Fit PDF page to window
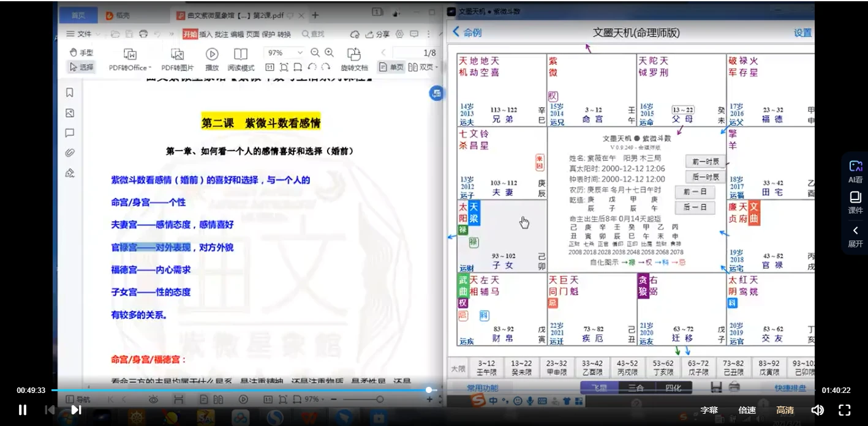The width and height of the screenshot is (868, 426). [284, 67]
